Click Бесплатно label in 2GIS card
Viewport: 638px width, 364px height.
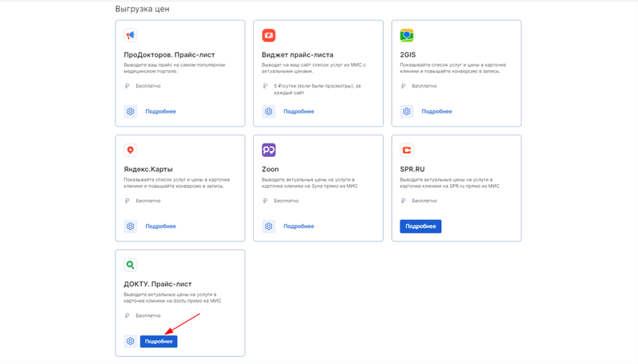pyautogui.click(x=424, y=86)
